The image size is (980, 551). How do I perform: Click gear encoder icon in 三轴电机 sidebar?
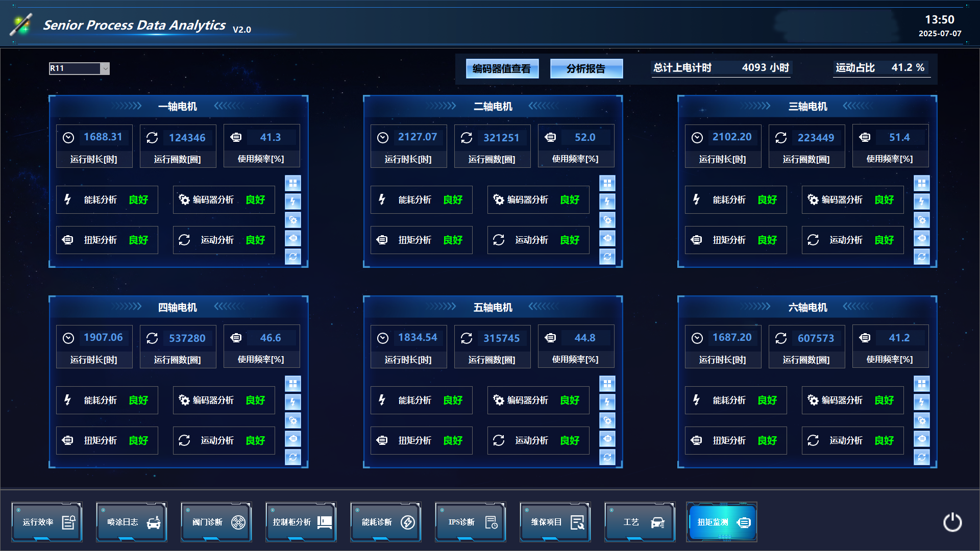point(921,220)
